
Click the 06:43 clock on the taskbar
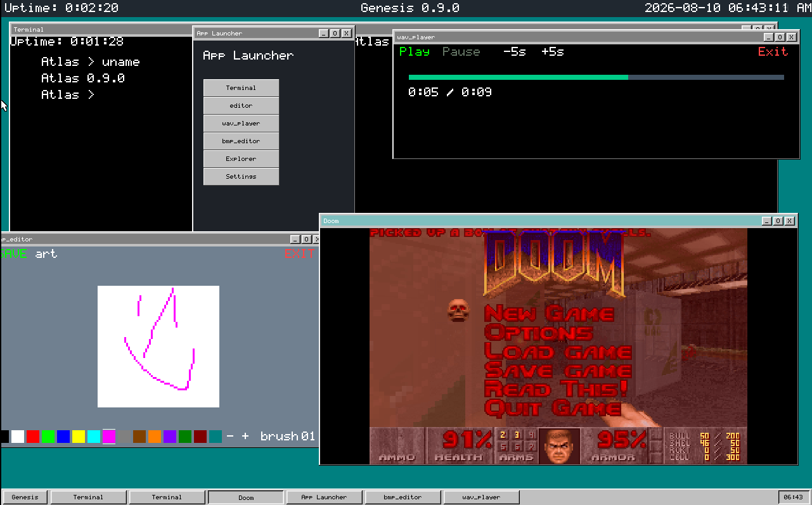(x=794, y=497)
